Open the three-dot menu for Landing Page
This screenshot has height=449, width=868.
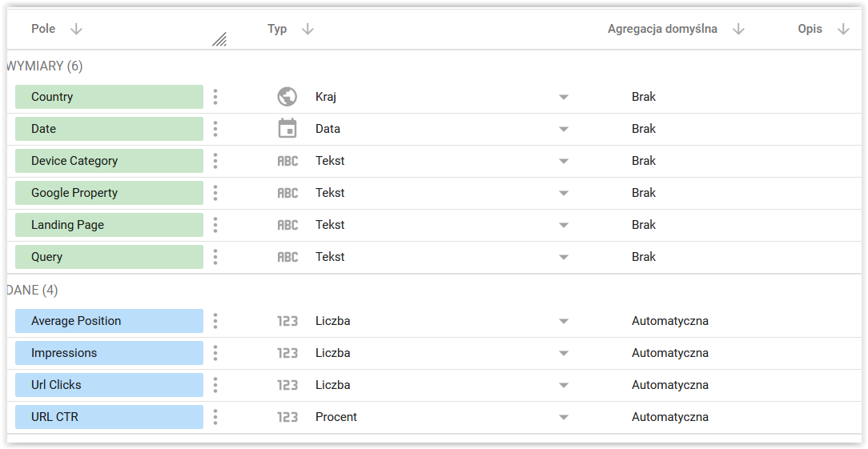tap(215, 225)
